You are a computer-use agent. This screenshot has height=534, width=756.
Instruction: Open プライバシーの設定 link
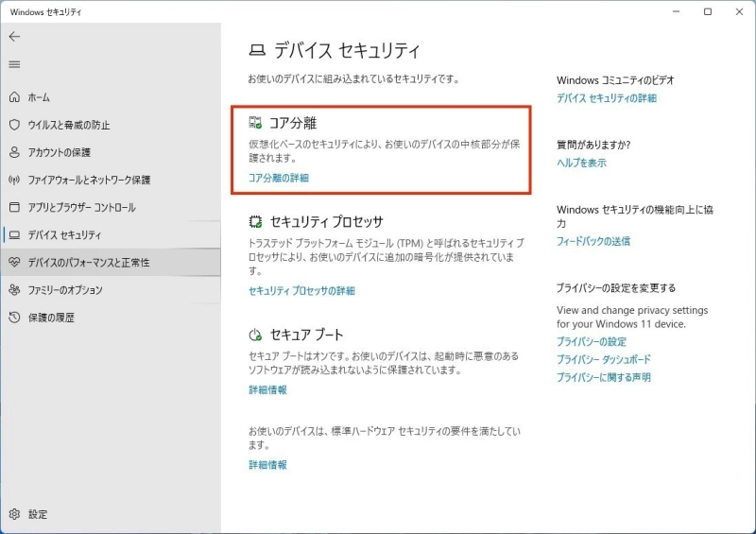[x=592, y=341]
